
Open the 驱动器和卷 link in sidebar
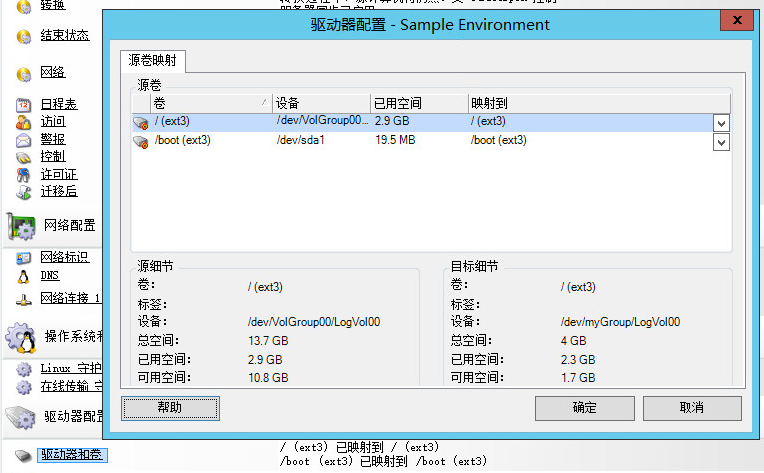[x=71, y=455]
